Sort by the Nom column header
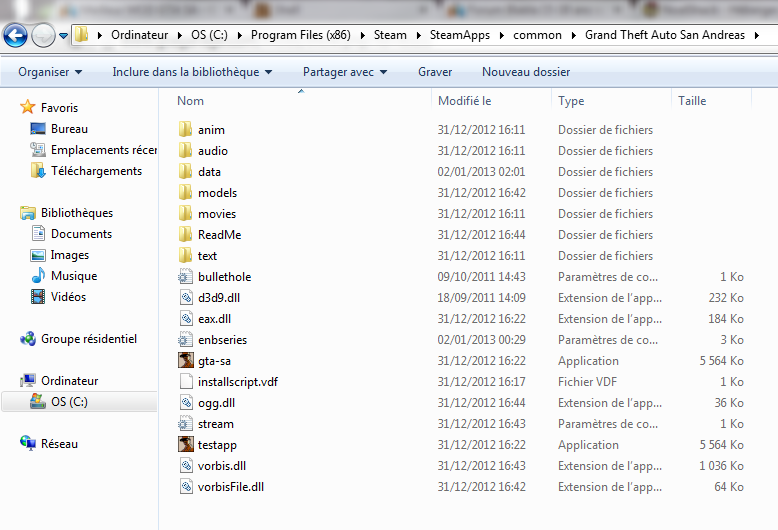 tap(191, 101)
